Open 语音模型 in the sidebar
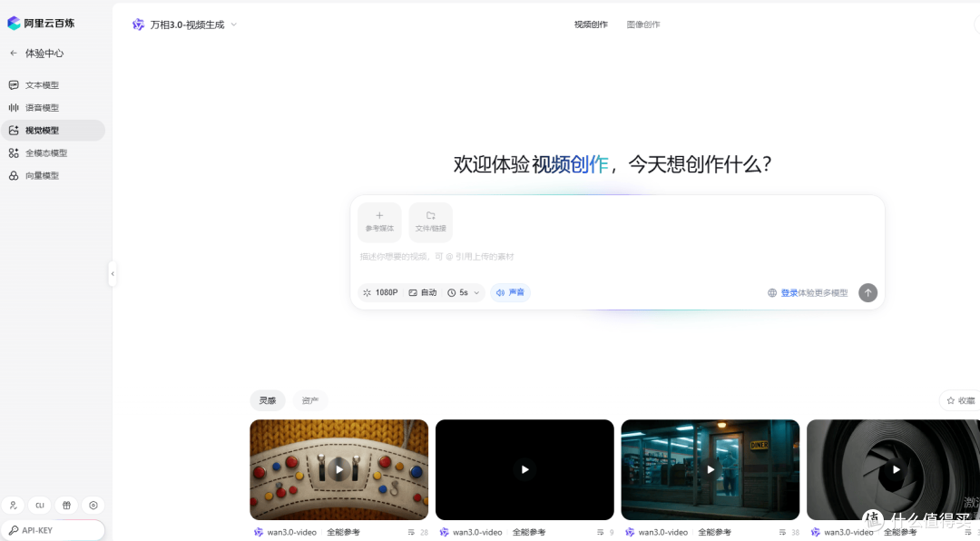The width and height of the screenshot is (980, 541). tap(53, 108)
